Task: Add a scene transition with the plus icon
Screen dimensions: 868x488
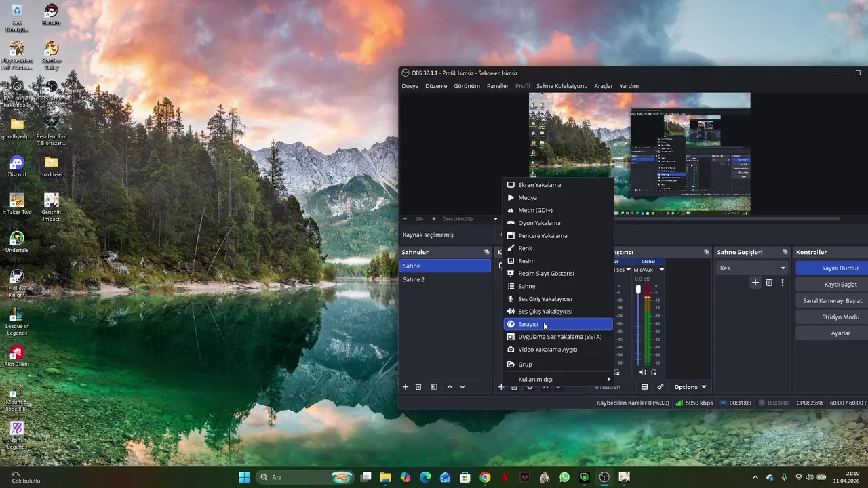Action: 755,283
